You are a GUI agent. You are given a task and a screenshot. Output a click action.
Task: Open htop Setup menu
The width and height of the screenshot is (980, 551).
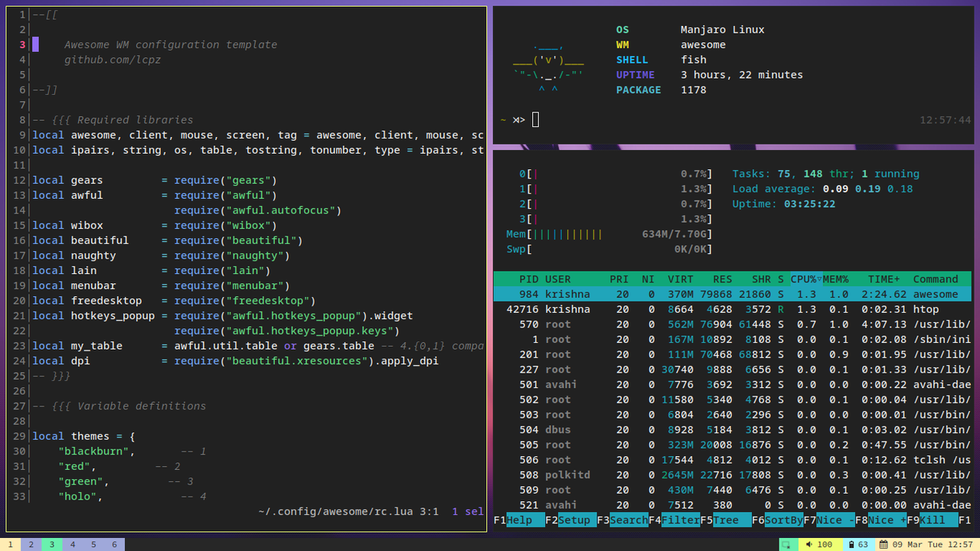pos(574,520)
